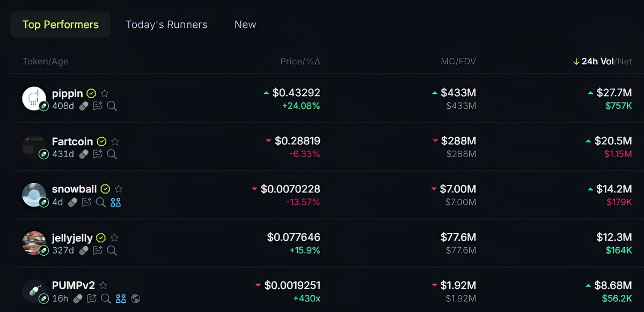Image resolution: width=644 pixels, height=312 pixels.
Task: Click the magnifier icon in the jellyjelly row
Action: [x=112, y=250]
